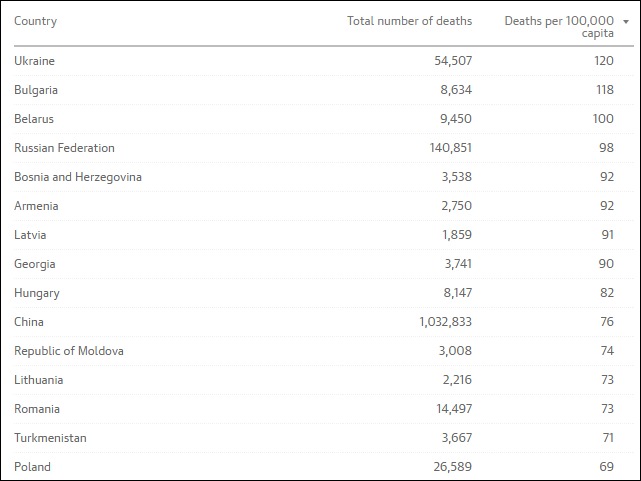Select the Romania row
The height and width of the screenshot is (481, 641).
coord(37,409)
